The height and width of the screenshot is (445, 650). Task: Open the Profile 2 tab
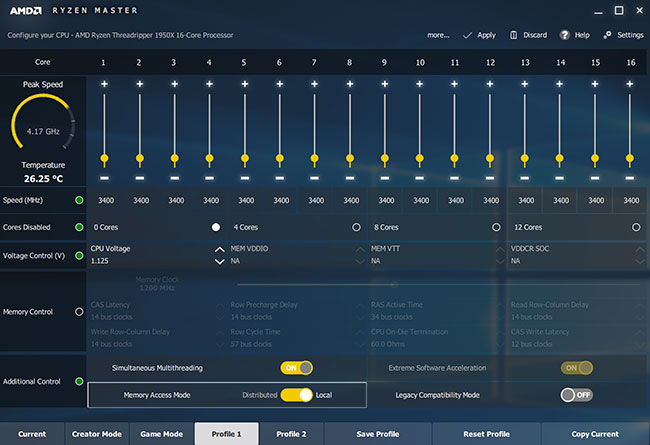pyautogui.click(x=291, y=434)
